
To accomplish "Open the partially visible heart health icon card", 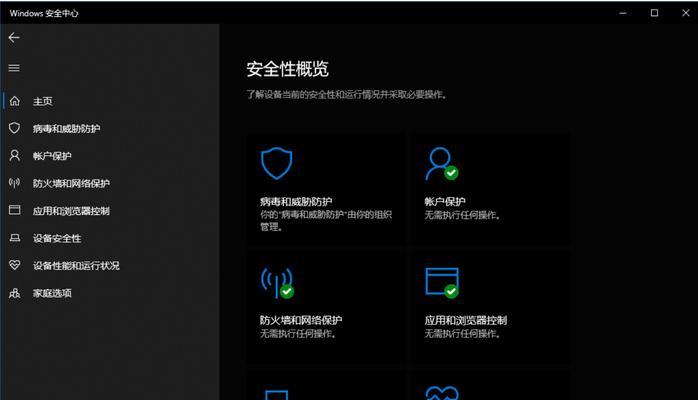I will [x=442, y=393].
